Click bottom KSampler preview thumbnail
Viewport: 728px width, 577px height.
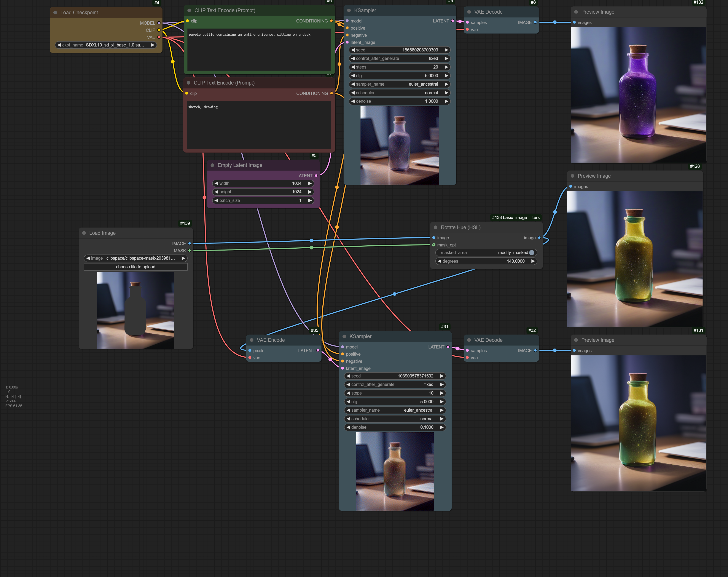[x=395, y=472]
